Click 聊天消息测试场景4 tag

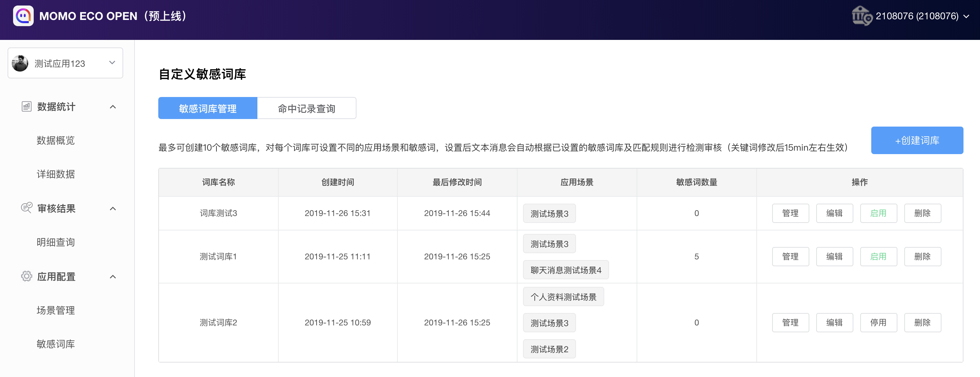coord(566,270)
